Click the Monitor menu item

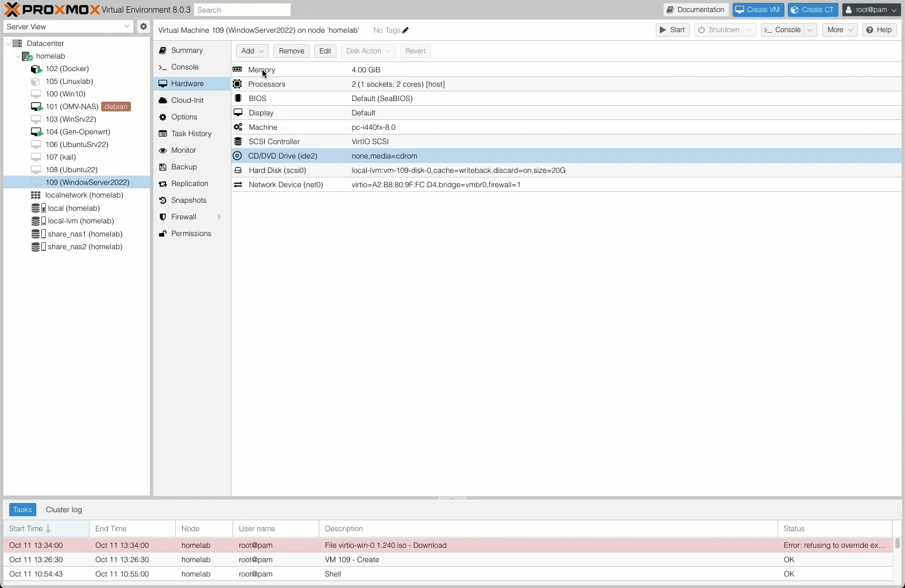tap(192, 150)
